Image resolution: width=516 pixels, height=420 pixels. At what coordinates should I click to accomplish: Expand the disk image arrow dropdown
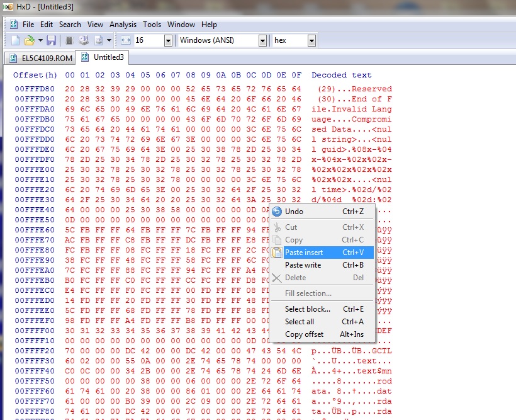point(109,40)
